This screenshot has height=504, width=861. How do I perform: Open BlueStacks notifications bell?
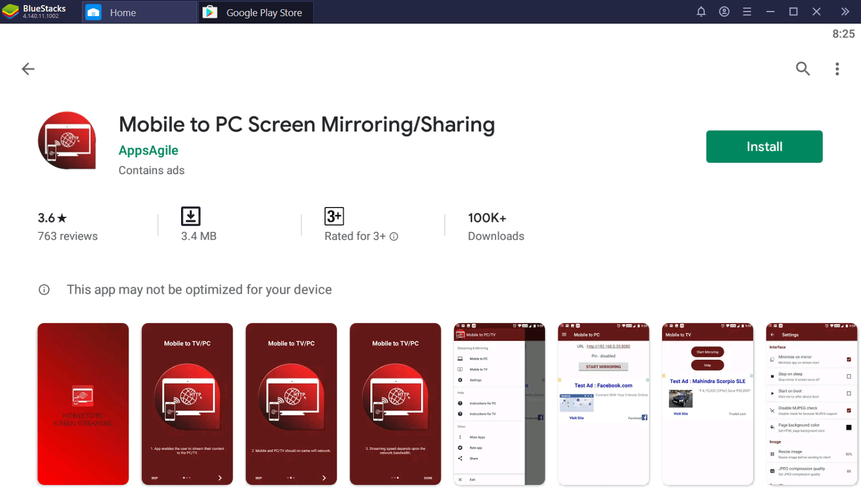(x=701, y=12)
